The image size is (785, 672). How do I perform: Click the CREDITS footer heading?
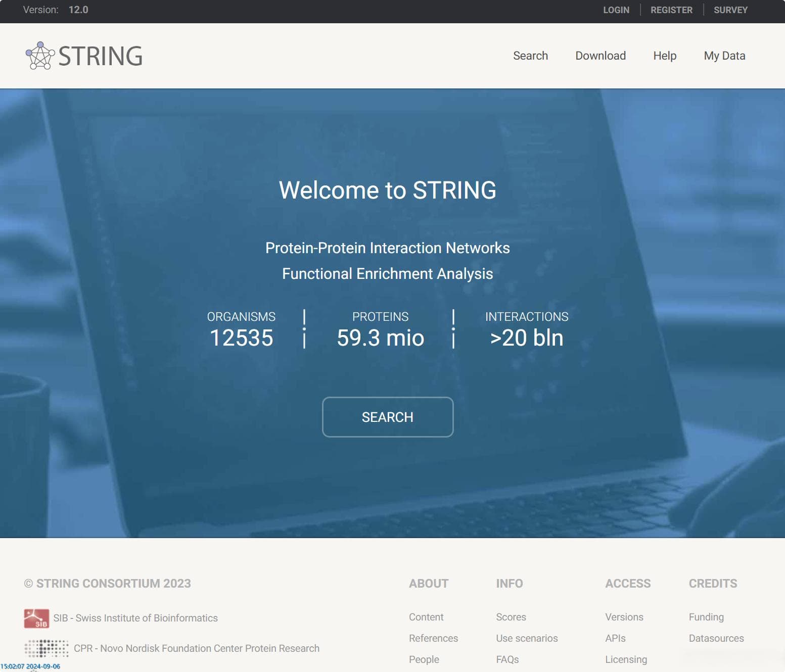click(x=713, y=584)
